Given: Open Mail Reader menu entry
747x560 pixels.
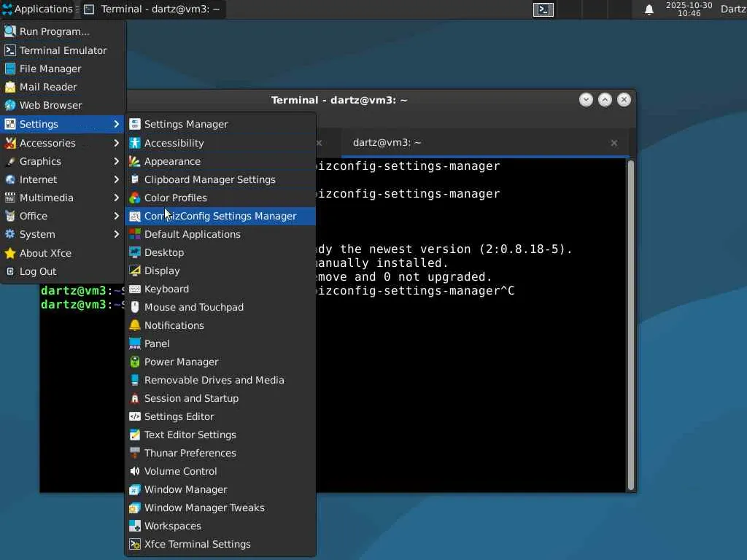Looking at the screenshot, I should 63,87.
